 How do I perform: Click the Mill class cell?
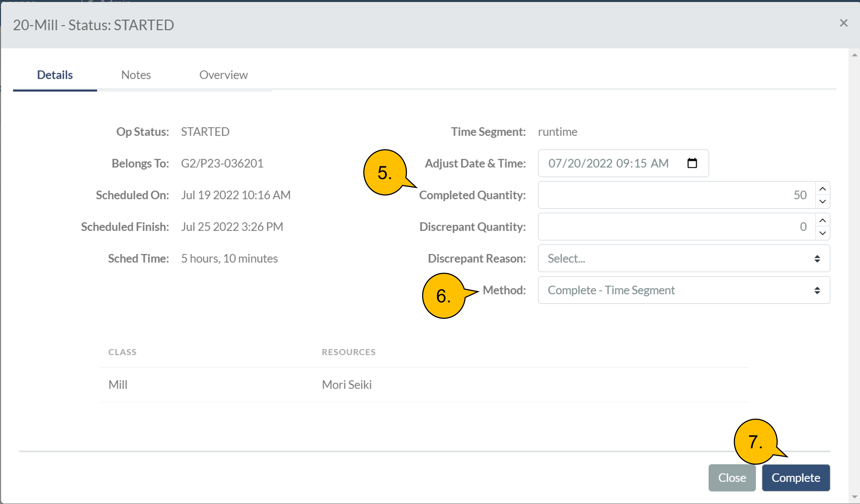(x=118, y=385)
